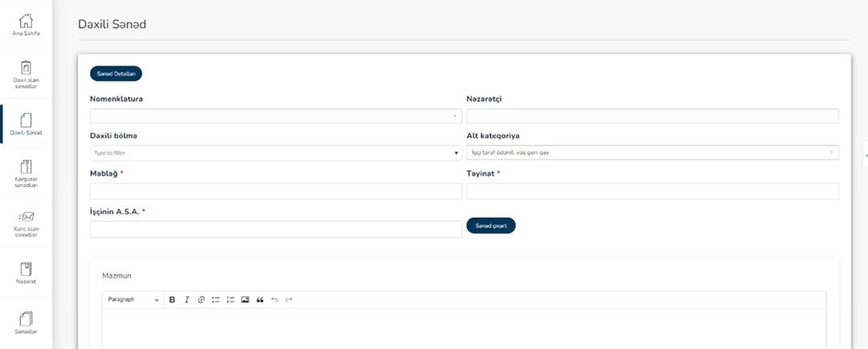
Task: Redo the last editor change
Action: click(x=289, y=300)
